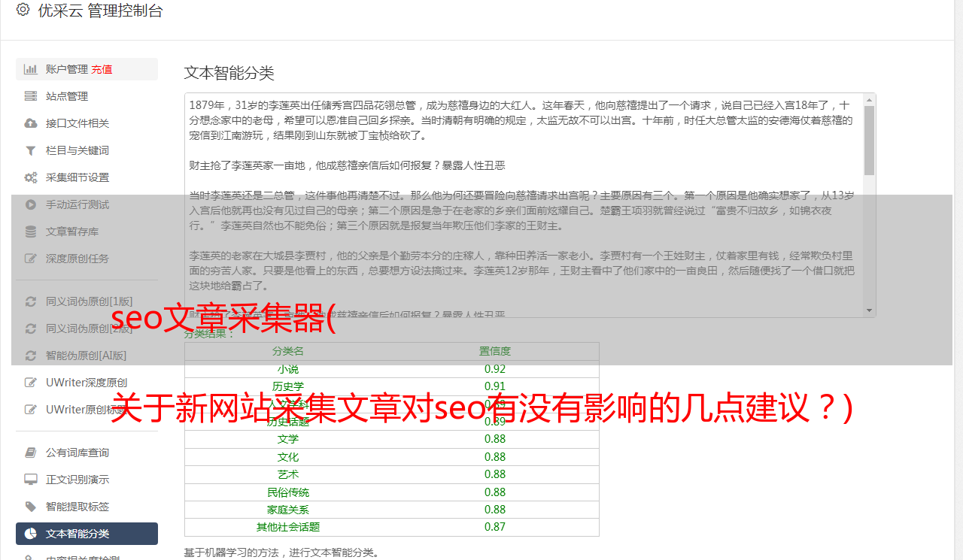Image resolution: width=963 pixels, height=560 pixels.
Task: Click the monitor icon for 正文识别演示
Action: coord(31,480)
